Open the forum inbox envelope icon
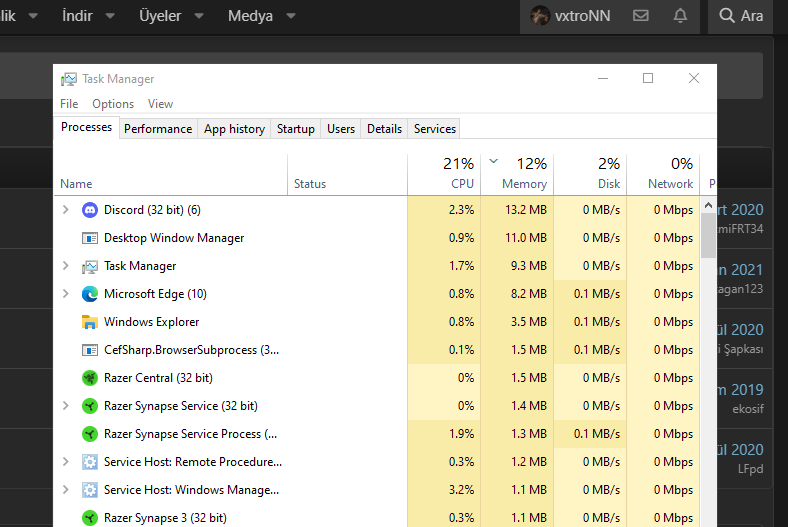This screenshot has height=527, width=788. (641, 16)
